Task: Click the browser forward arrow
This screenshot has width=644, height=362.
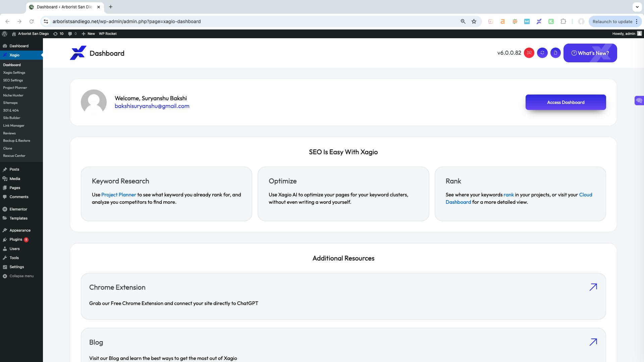Action: click(x=19, y=21)
